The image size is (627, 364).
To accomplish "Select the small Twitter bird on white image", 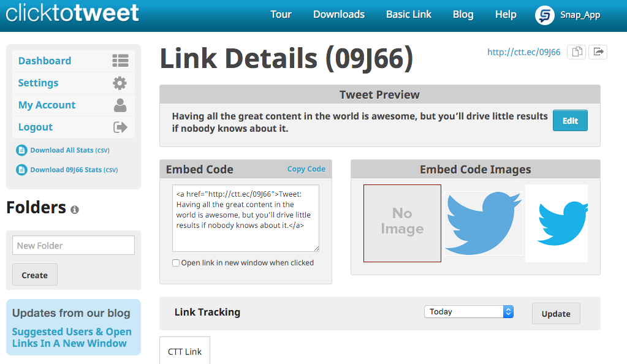I will (x=557, y=223).
